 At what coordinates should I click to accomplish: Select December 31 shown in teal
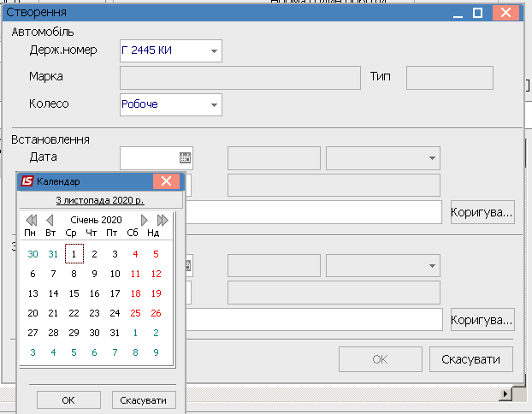pos(53,254)
